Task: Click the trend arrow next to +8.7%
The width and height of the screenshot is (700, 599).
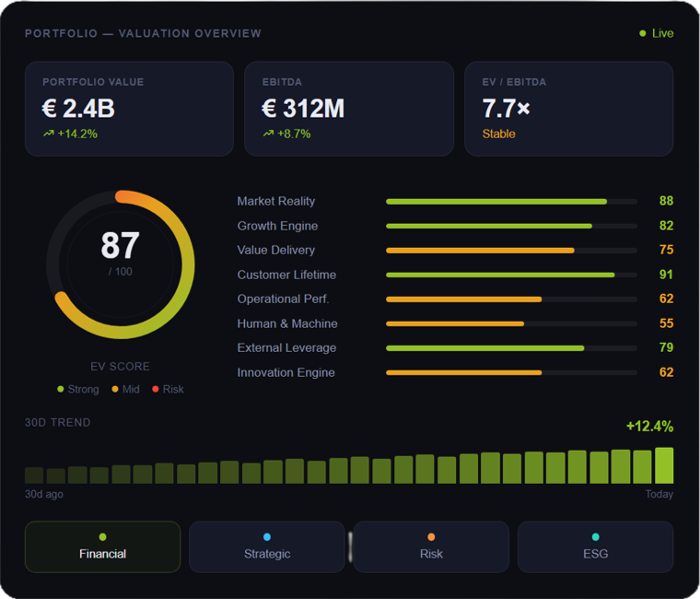Action: [x=268, y=134]
